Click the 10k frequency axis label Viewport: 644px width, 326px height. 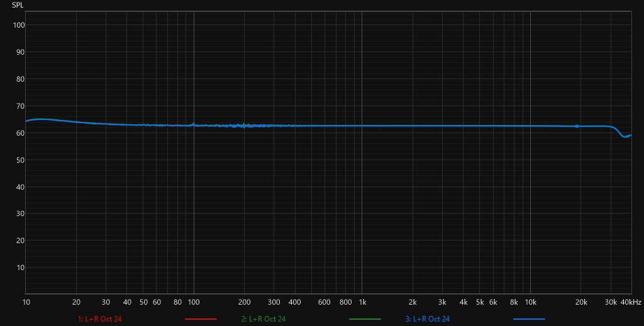coord(530,302)
